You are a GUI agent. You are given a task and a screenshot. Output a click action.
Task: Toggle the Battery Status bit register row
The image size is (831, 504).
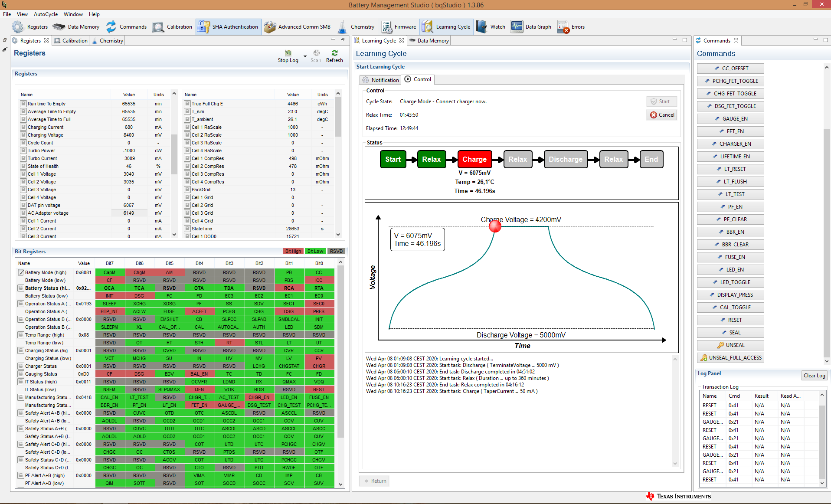pyautogui.click(x=20, y=288)
